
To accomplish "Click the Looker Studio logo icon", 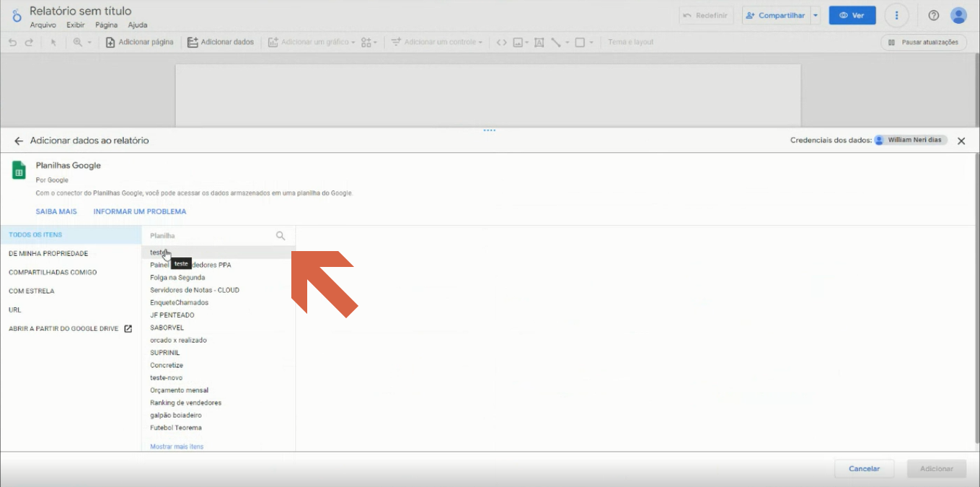I will pyautogui.click(x=17, y=15).
